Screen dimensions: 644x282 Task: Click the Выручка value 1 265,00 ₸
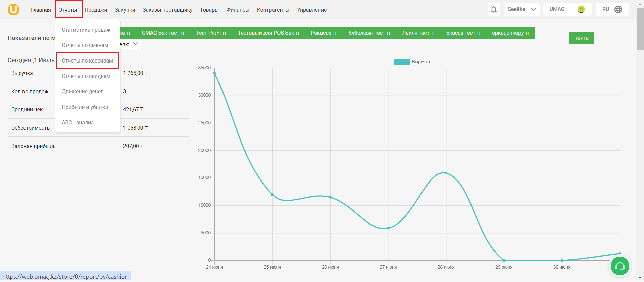click(x=135, y=73)
